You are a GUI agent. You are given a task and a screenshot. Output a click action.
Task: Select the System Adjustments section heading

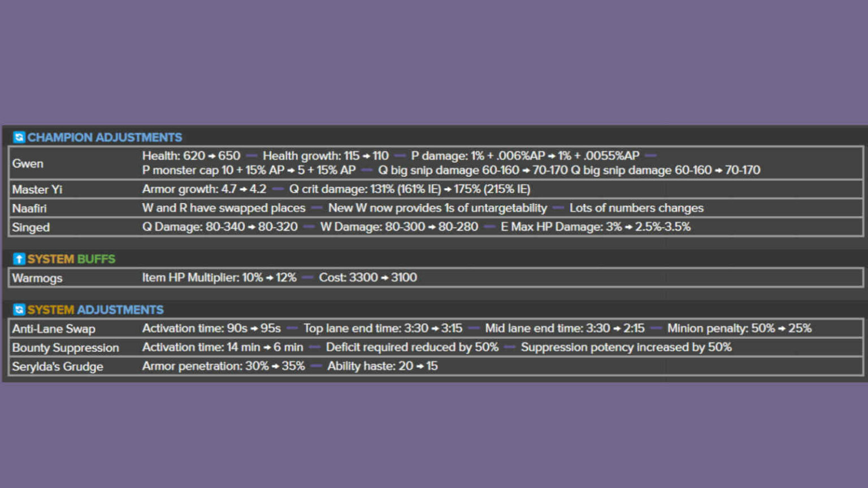point(96,310)
